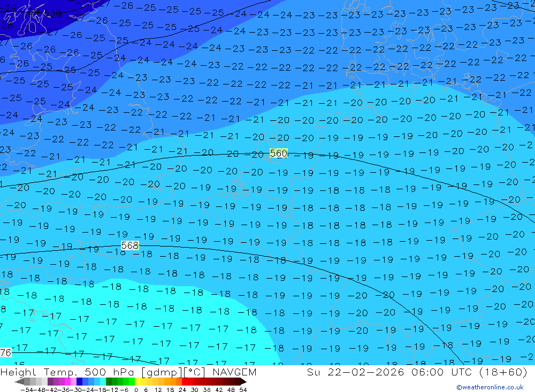This screenshot has width=535, height=392.
Task: Click the 'Height Temp. 500 hPa' title text
Action: pyautogui.click(x=67, y=372)
